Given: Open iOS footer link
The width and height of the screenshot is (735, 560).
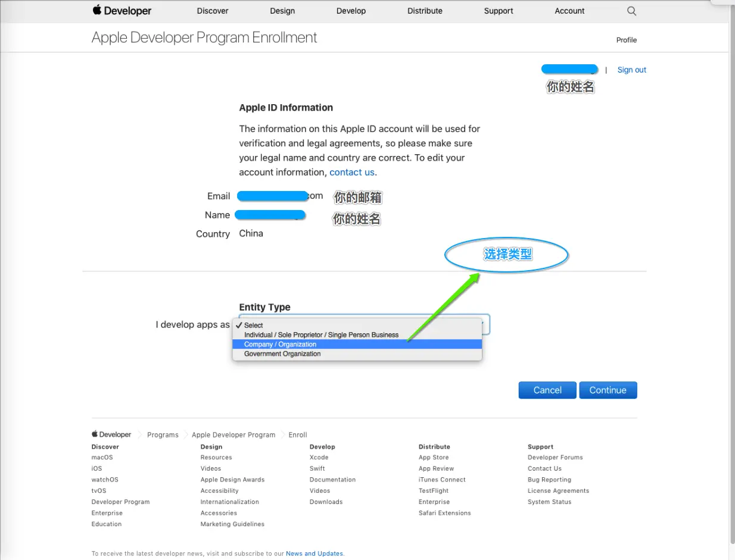Looking at the screenshot, I should pyautogui.click(x=96, y=468).
